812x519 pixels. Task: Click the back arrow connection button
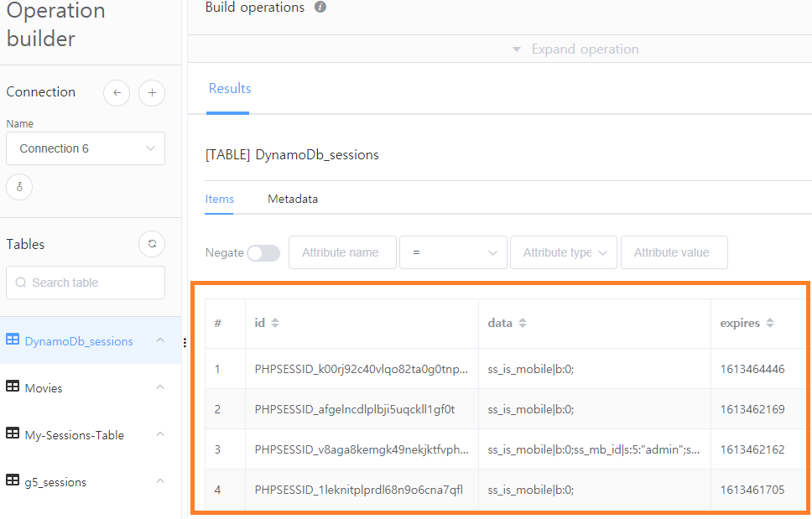coord(117,92)
